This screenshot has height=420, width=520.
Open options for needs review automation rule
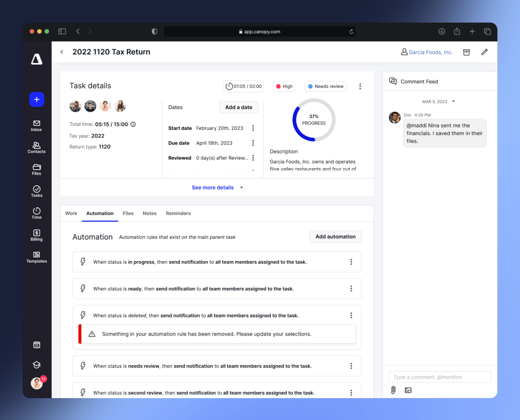(351, 366)
